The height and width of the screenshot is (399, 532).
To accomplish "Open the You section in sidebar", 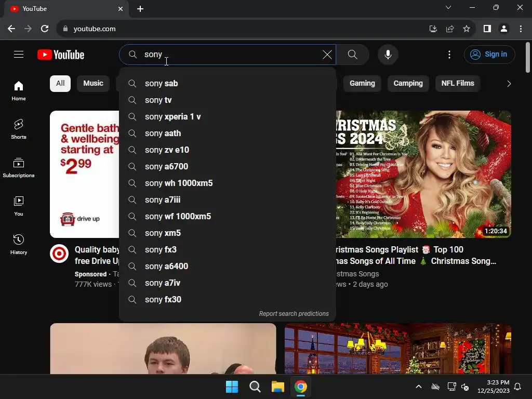I will 19,206.
